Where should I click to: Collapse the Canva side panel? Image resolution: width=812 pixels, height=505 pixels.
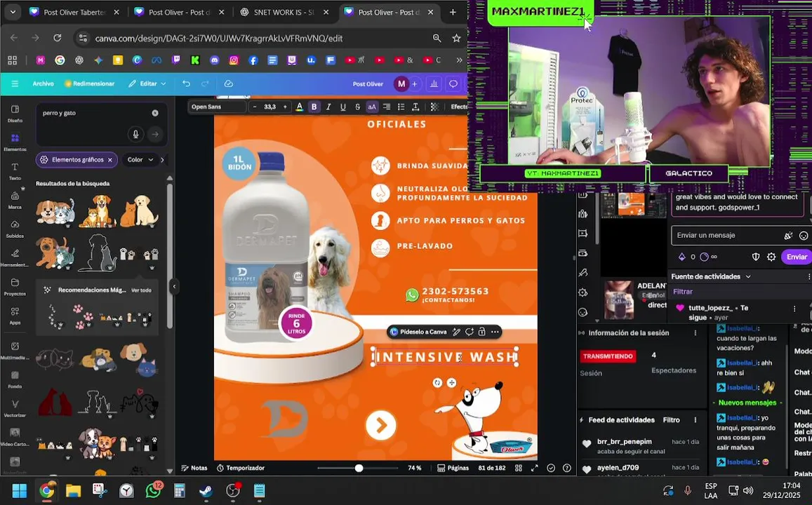[174, 286]
